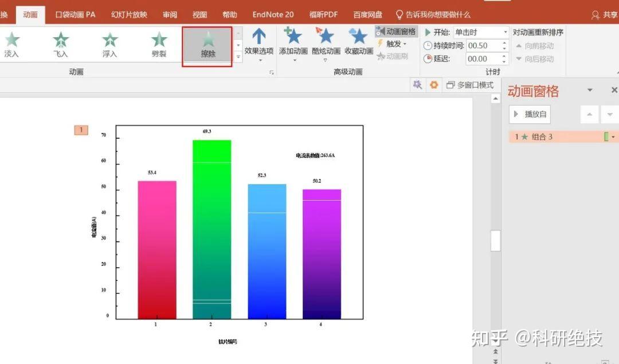Image resolution: width=619 pixels, height=364 pixels.
Task: Toggle the 触发 (Trigger) option
Action: 393,44
